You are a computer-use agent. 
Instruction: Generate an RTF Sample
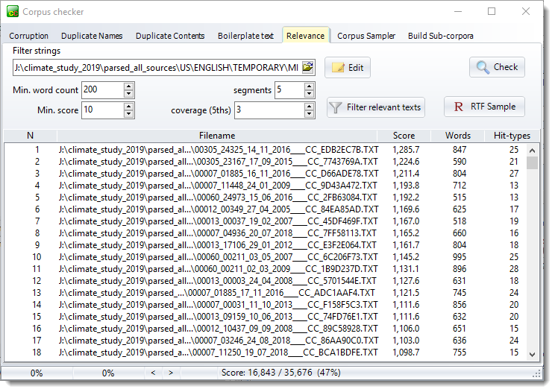point(484,107)
